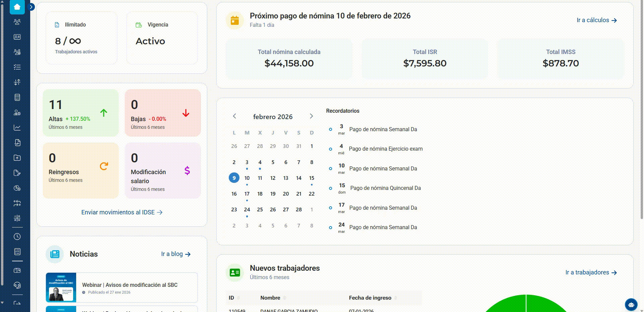Click the logout arrow icon at sidebar bottom
The height and width of the screenshot is (312, 644).
click(17, 303)
